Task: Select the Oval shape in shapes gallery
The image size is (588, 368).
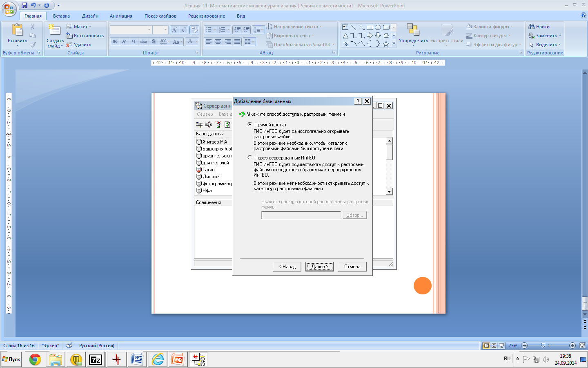Action: [x=378, y=27]
